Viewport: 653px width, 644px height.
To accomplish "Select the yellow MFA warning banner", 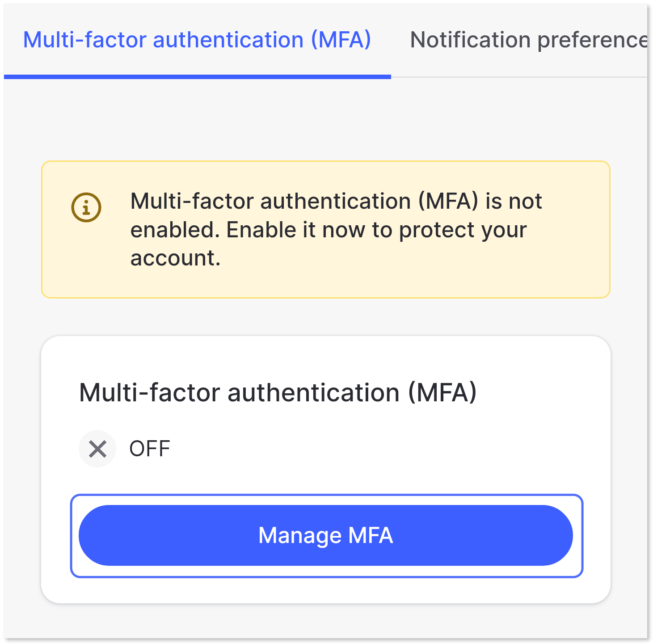I will pos(325,228).
